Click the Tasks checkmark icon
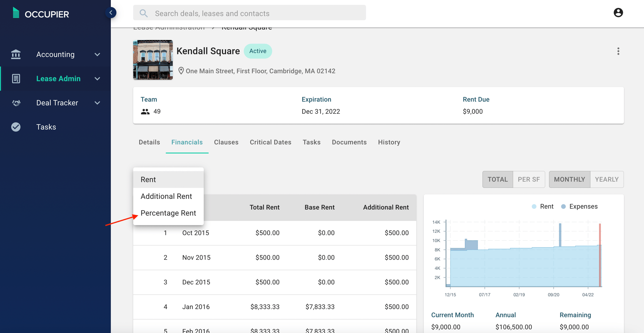644x333 pixels. pyautogui.click(x=16, y=127)
